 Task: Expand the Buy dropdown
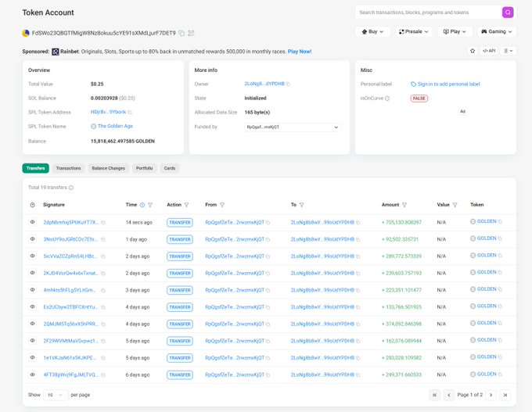click(372, 32)
